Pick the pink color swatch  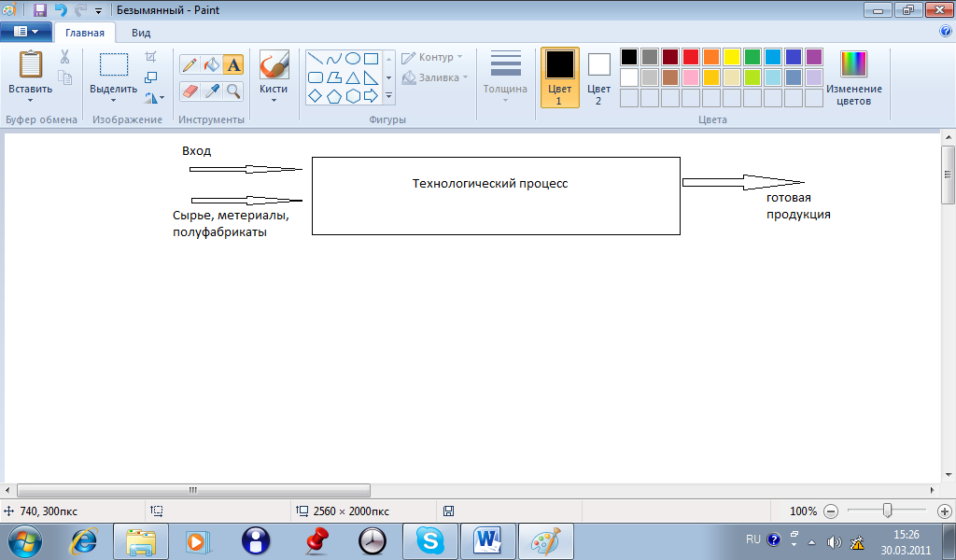coord(691,77)
